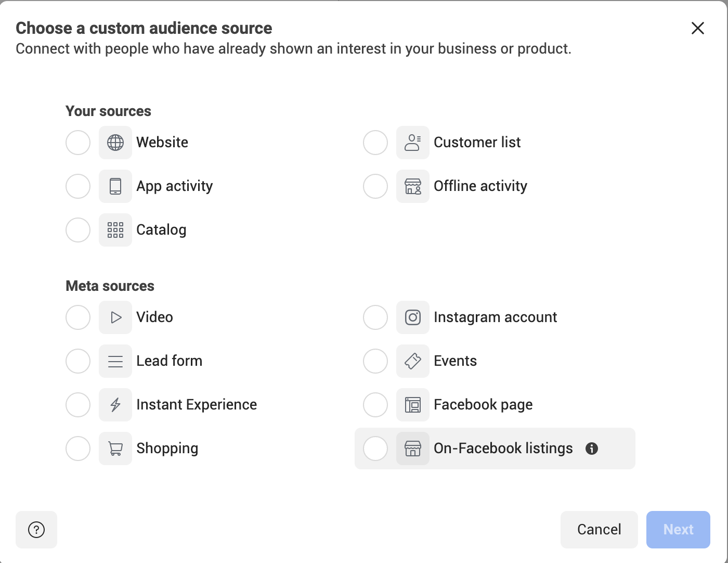Image resolution: width=728 pixels, height=563 pixels.
Task: Select the Facebook page radio button
Action: 375,405
